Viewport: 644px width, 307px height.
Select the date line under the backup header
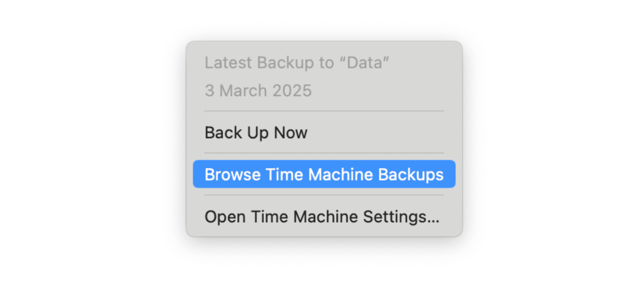259,91
